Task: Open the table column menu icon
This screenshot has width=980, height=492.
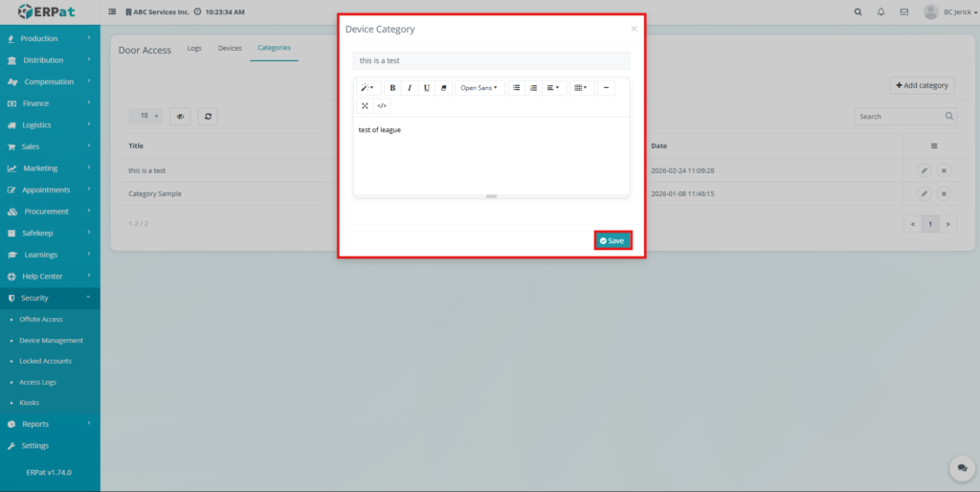Action: coord(934,145)
